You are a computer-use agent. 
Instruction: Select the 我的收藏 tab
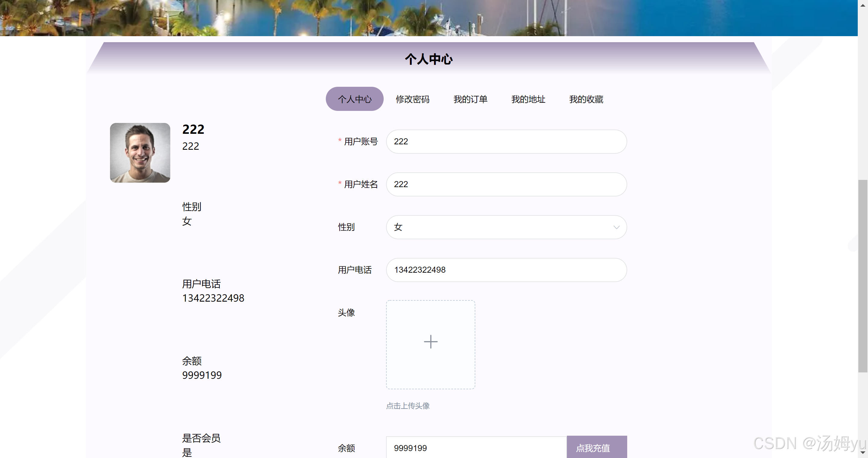click(x=586, y=99)
